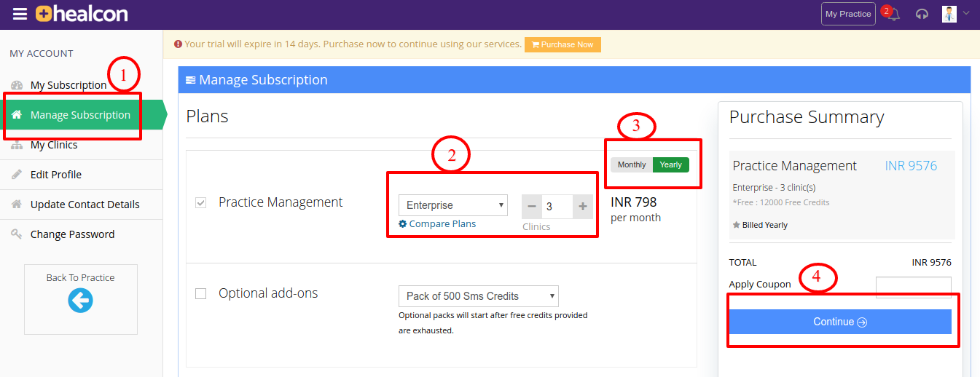Screen dimensions: 980x377
Task: Click the Change Password key icon
Action: tap(17, 234)
